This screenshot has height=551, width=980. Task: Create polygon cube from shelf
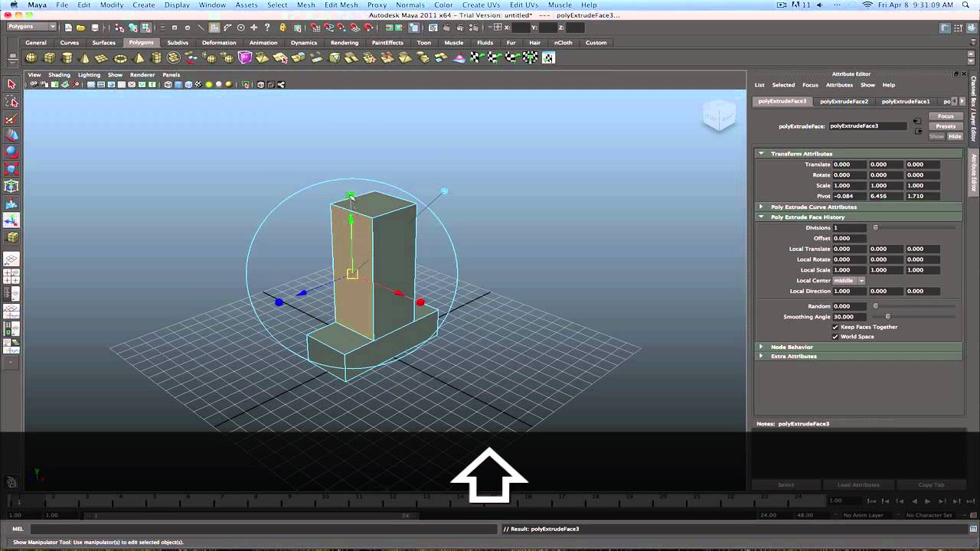pos(49,57)
